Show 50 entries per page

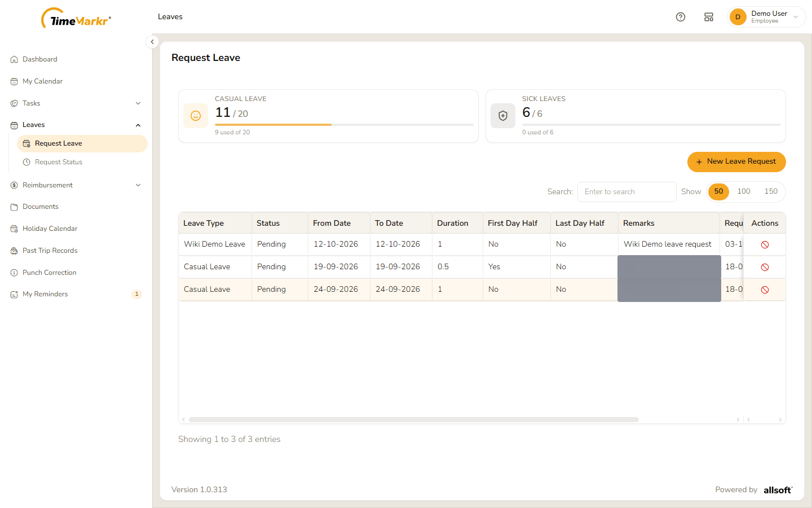718,191
